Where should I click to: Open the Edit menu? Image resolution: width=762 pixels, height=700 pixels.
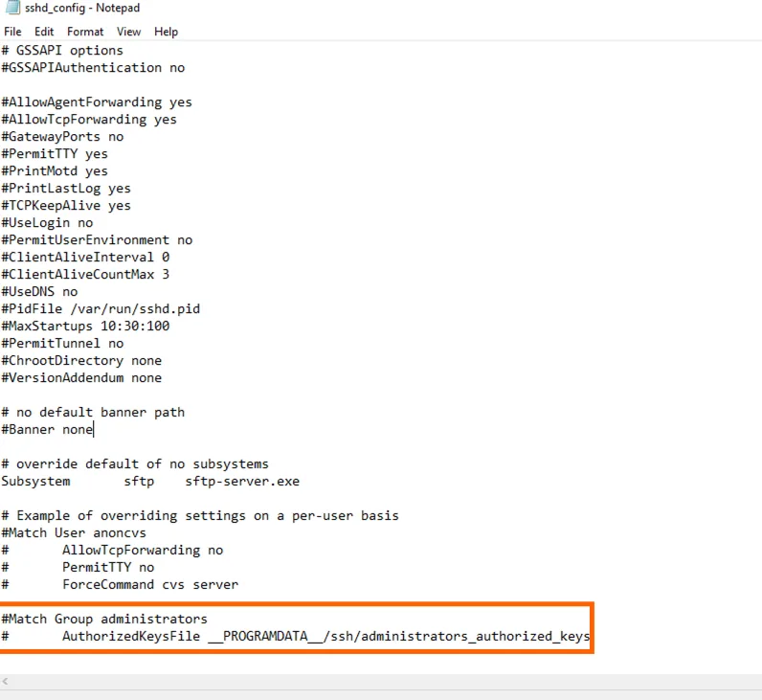[x=44, y=32]
